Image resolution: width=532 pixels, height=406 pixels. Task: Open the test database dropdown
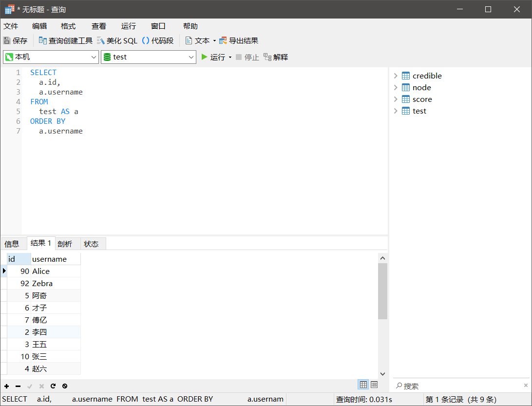(148, 57)
